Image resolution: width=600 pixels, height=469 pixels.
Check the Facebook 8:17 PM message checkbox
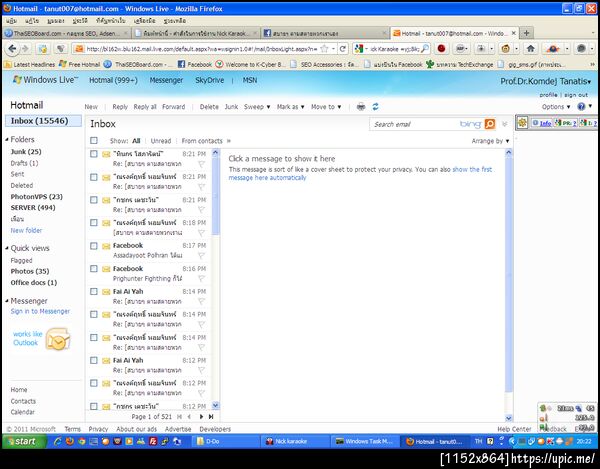(94, 246)
